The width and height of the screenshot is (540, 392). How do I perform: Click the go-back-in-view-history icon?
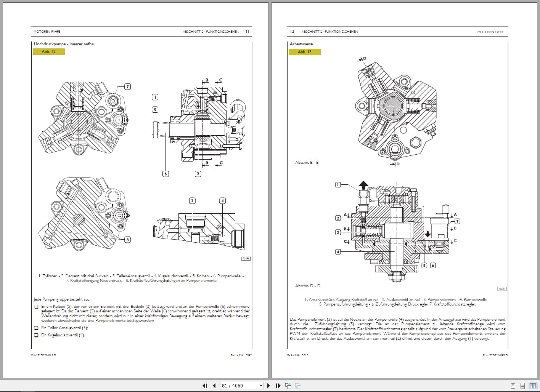pyautogui.click(x=288, y=386)
